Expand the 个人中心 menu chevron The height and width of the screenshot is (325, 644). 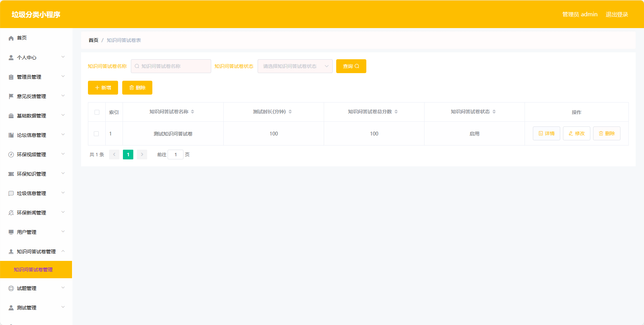coord(63,57)
